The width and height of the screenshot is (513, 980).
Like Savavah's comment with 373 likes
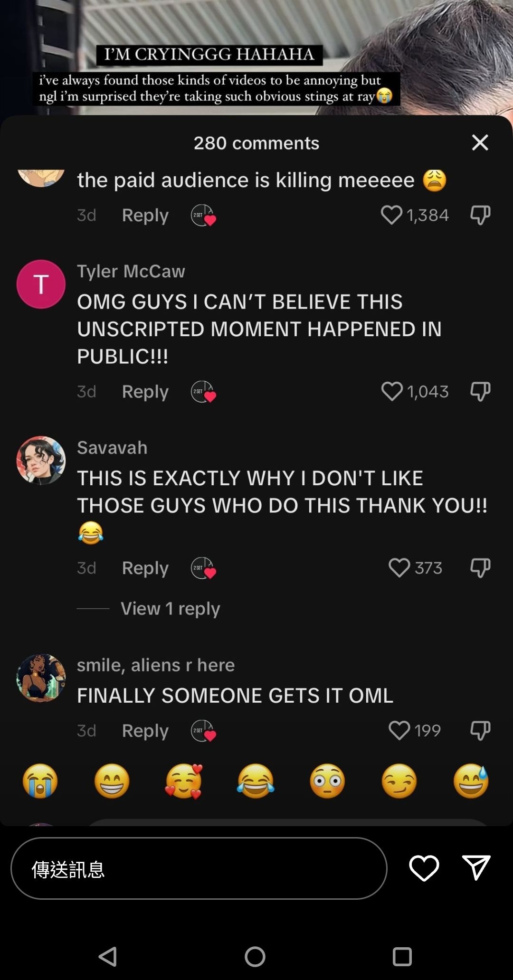click(399, 567)
